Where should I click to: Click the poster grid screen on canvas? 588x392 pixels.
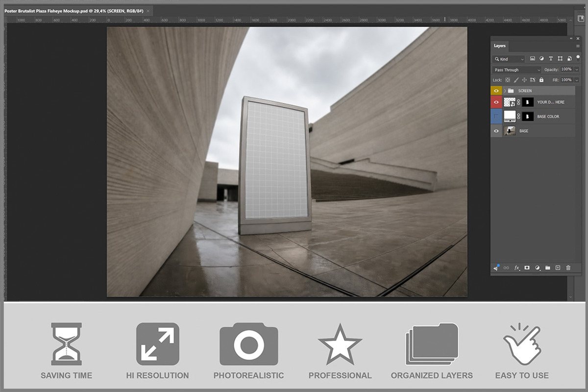coord(276,159)
